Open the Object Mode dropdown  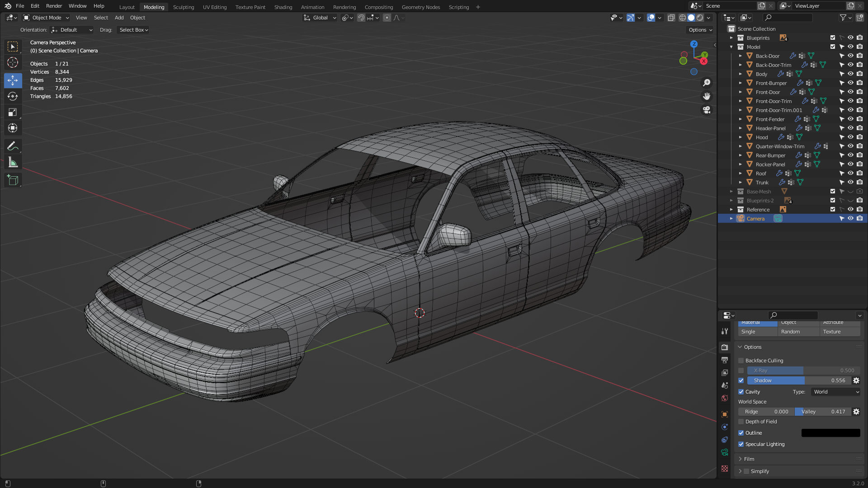coord(46,18)
